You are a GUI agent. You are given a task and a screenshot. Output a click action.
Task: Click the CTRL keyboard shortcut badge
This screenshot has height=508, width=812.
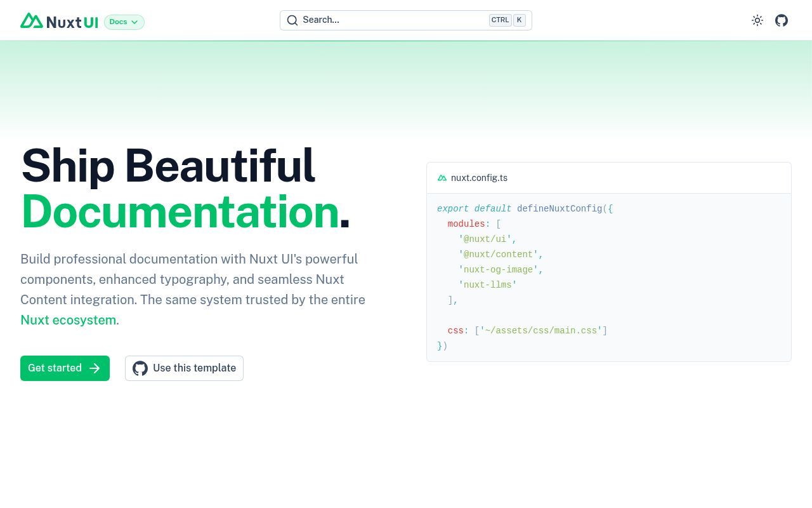[500, 20]
